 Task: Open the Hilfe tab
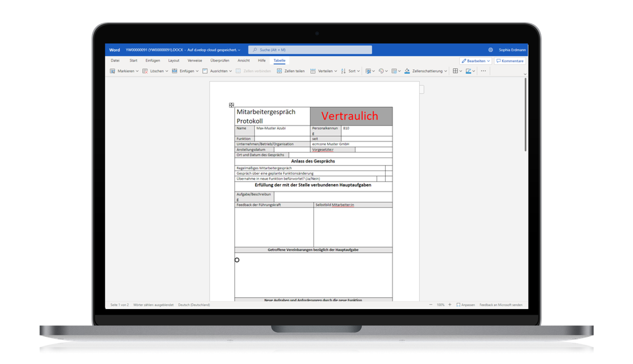[x=261, y=61]
